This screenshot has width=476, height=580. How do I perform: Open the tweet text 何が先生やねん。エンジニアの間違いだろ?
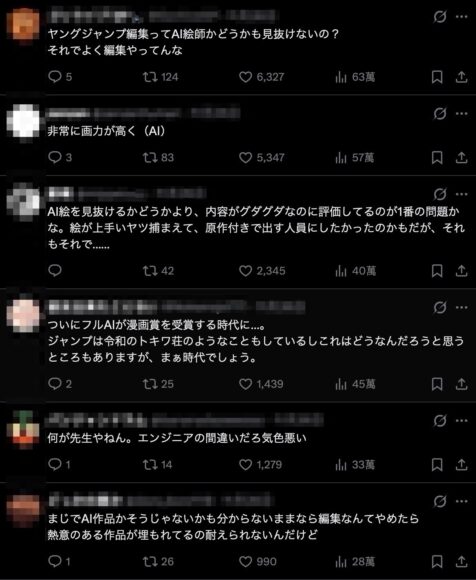coord(177,438)
